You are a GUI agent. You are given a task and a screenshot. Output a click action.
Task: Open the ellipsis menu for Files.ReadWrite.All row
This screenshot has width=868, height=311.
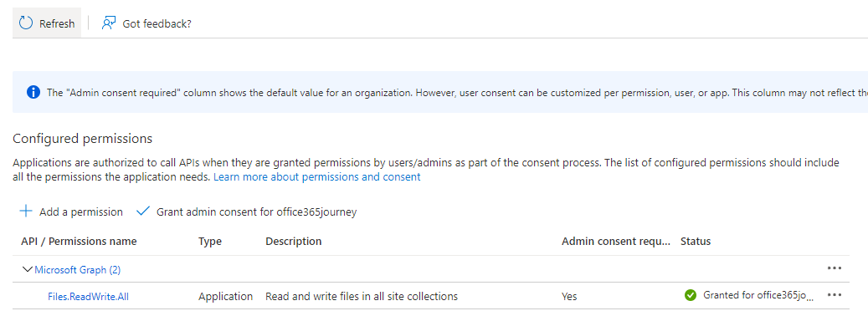(835, 295)
